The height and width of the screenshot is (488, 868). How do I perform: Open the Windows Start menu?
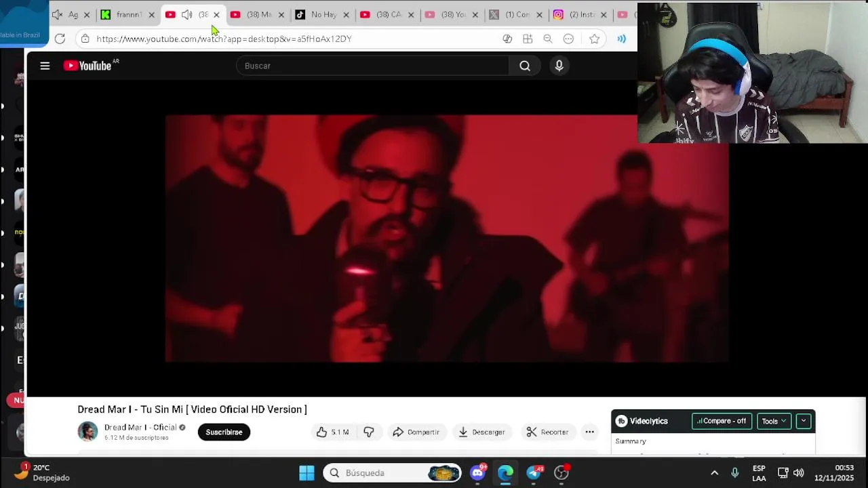pyautogui.click(x=307, y=472)
